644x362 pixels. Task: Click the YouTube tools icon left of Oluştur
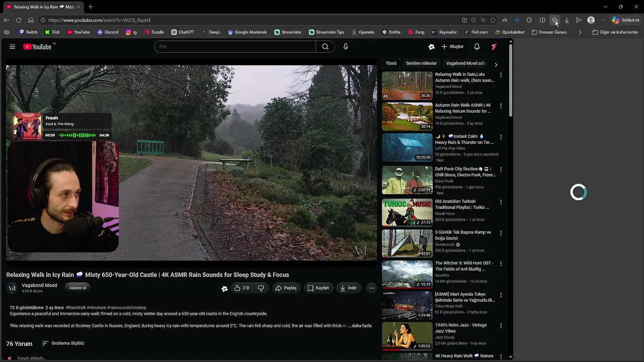tap(431, 47)
